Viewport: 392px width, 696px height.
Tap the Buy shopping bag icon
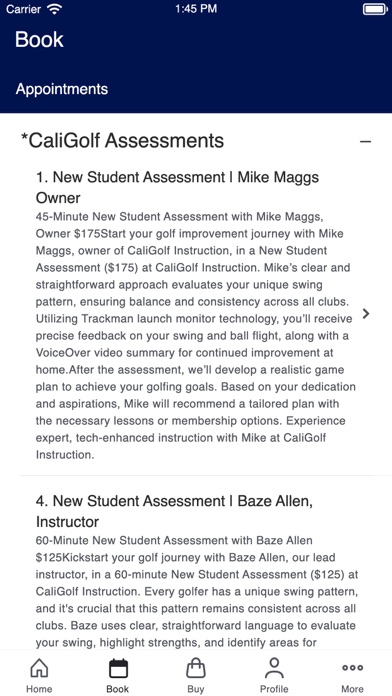click(x=196, y=668)
